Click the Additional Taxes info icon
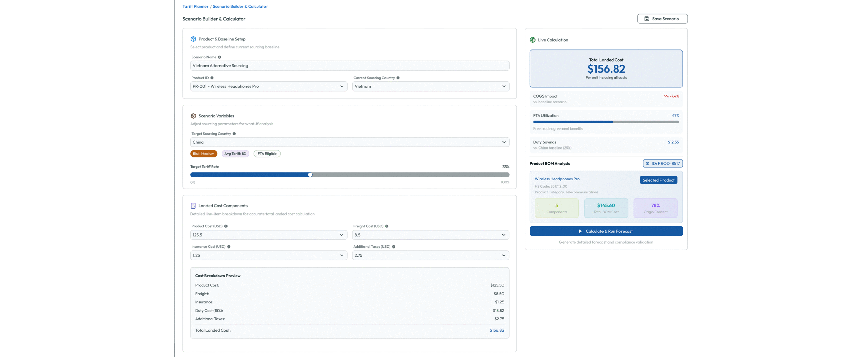This screenshot has width=868, height=357. click(394, 246)
